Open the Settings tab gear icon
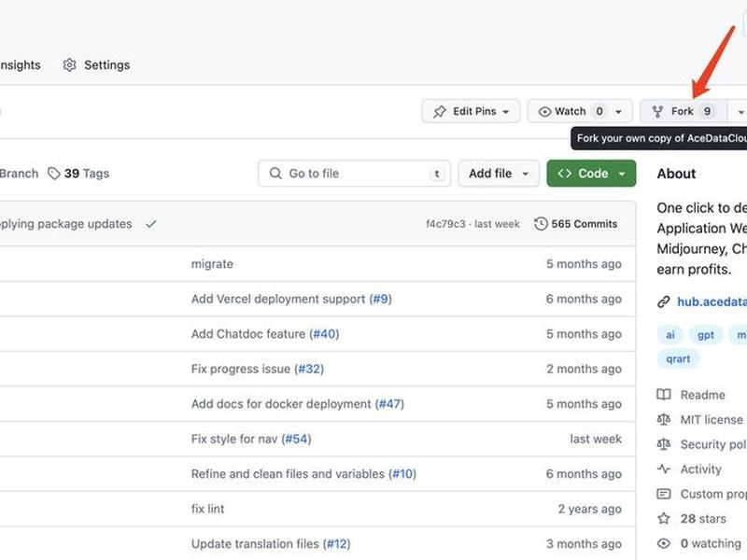 69,64
